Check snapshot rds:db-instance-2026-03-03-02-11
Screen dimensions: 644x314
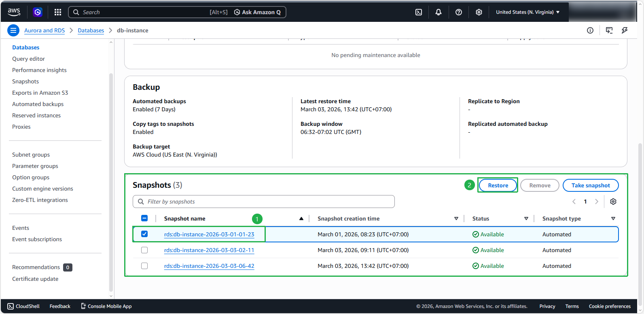coord(144,250)
